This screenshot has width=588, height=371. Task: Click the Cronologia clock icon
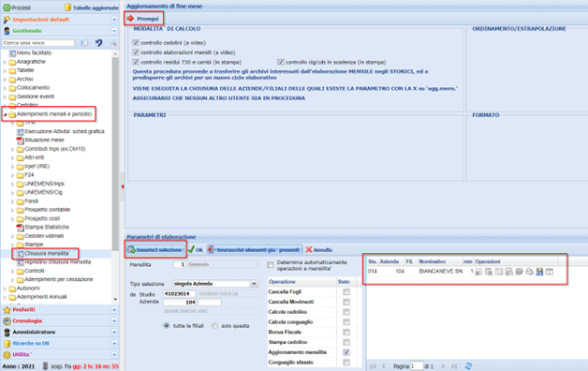7,320
